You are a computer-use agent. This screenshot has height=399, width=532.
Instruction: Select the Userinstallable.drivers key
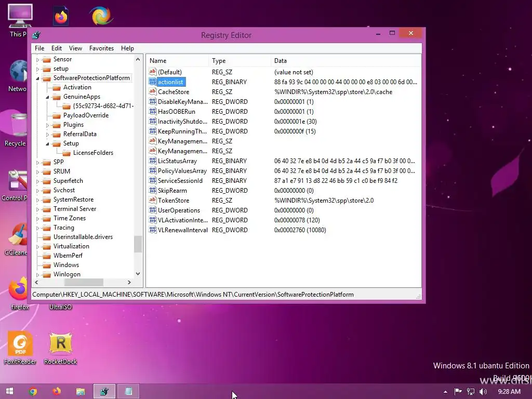(83, 237)
